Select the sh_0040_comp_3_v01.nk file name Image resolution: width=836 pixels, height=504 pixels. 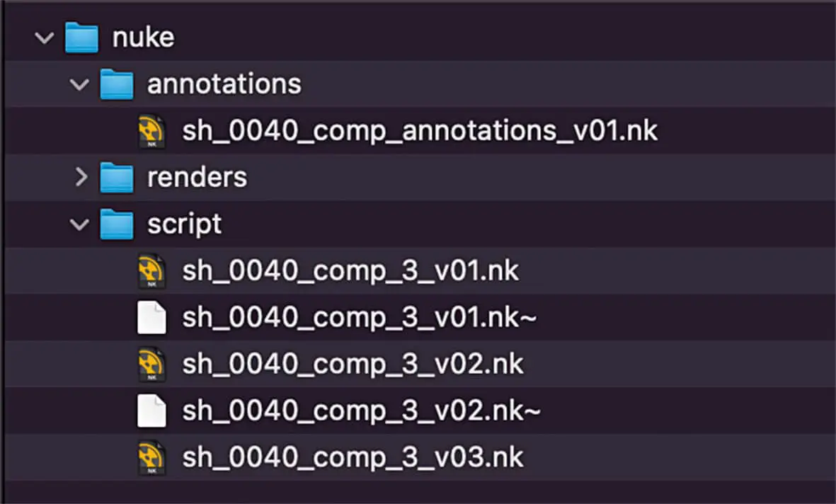350,271
